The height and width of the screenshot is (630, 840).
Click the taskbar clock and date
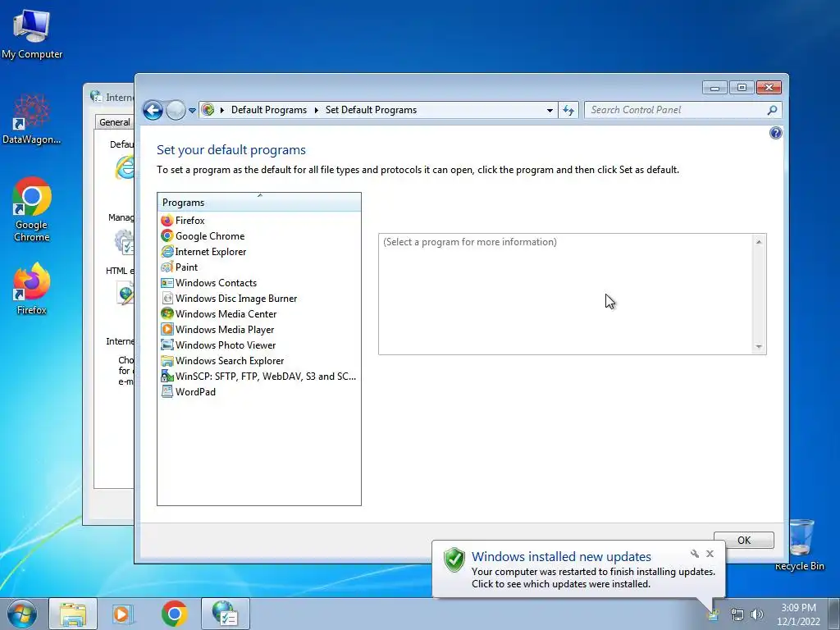[798, 614]
